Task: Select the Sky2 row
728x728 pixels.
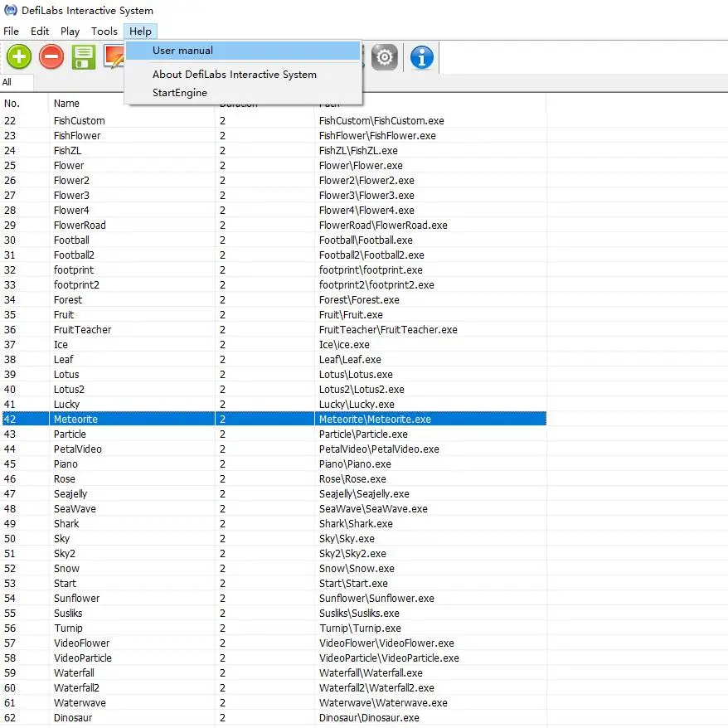Action: (x=274, y=553)
